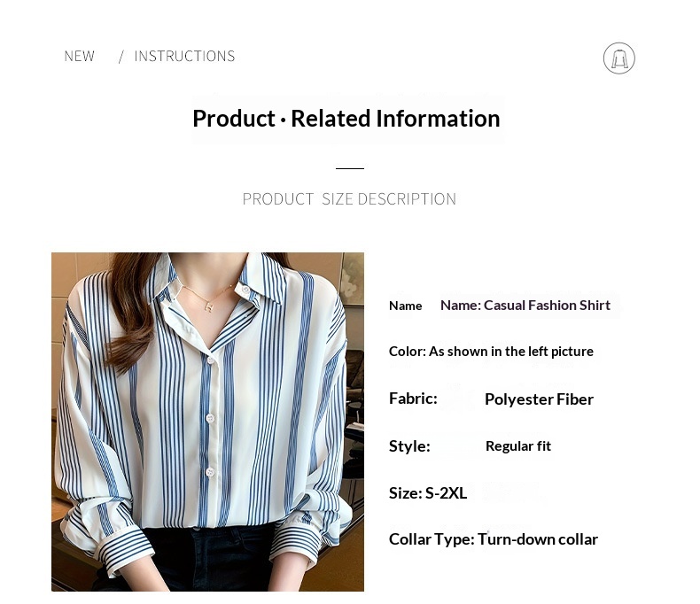Select the NEW tab label
700x604 pixels.
click(x=80, y=56)
